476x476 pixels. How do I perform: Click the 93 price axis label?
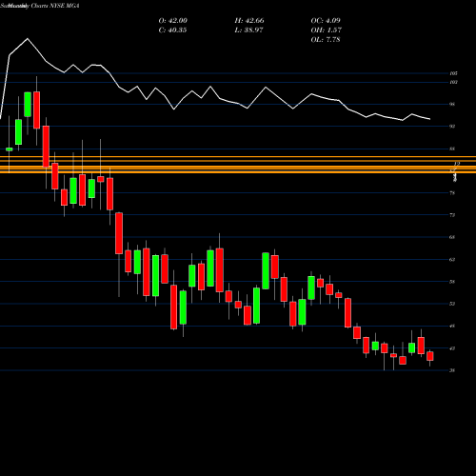[x=452, y=127]
